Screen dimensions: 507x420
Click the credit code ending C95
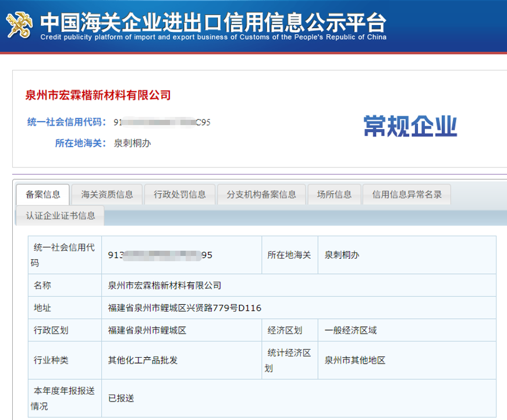click(162, 122)
